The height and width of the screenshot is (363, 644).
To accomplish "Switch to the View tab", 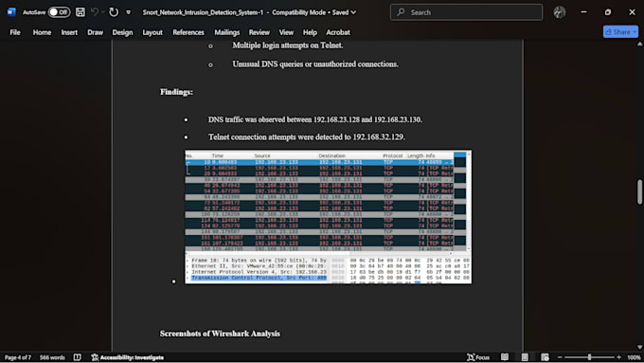I will [286, 32].
